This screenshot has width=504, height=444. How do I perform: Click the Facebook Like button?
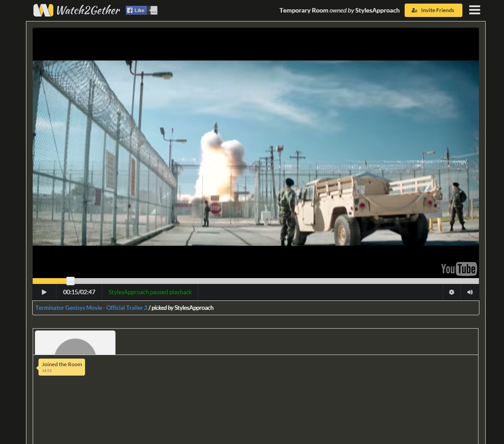(x=136, y=10)
